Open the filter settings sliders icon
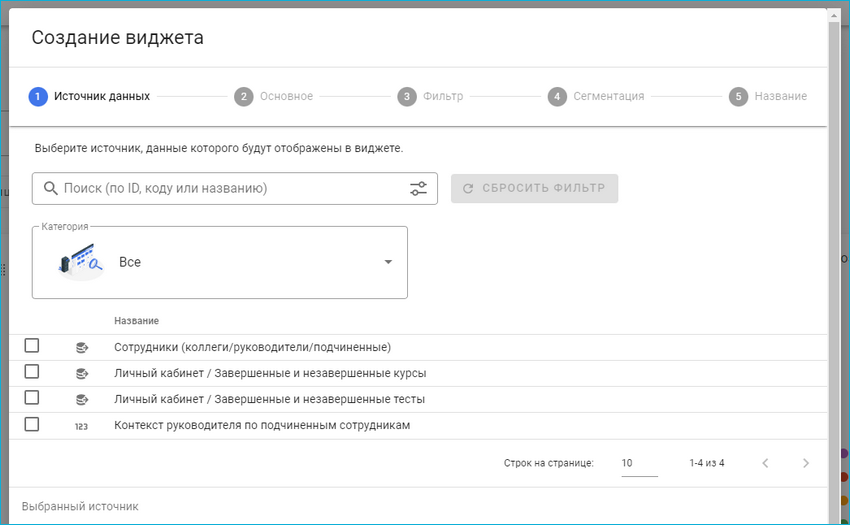The image size is (850, 525). (x=418, y=188)
